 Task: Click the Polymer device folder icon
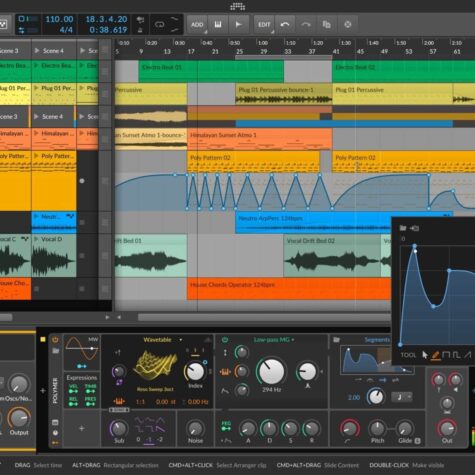point(55,351)
